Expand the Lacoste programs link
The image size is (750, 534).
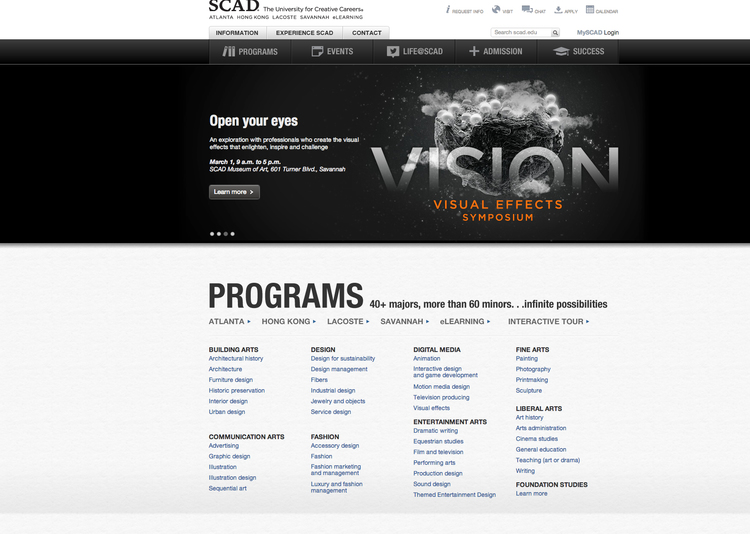[x=348, y=322]
